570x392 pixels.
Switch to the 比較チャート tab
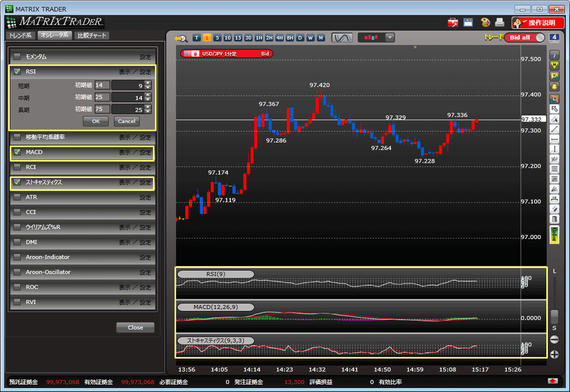[x=92, y=35]
